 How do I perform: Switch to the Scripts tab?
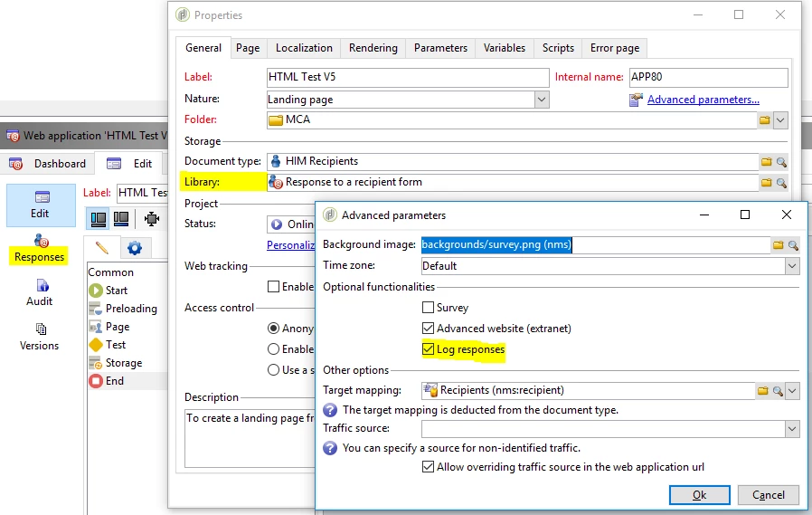tap(558, 48)
